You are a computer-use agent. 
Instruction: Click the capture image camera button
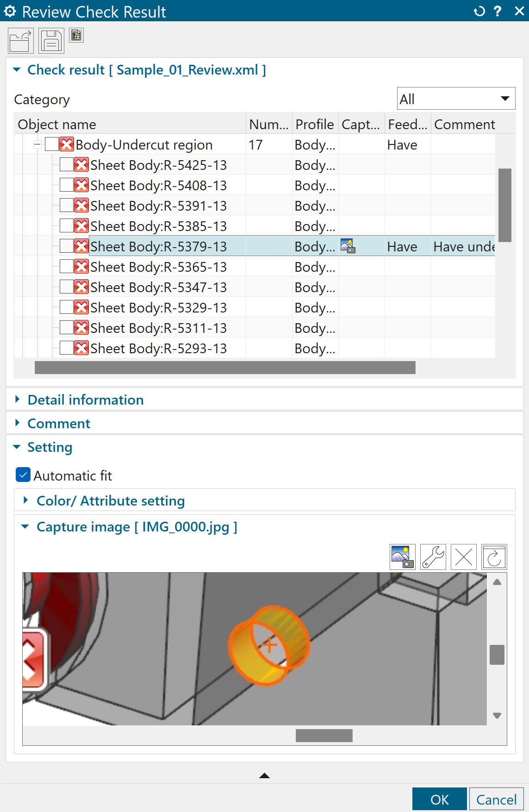pos(402,556)
